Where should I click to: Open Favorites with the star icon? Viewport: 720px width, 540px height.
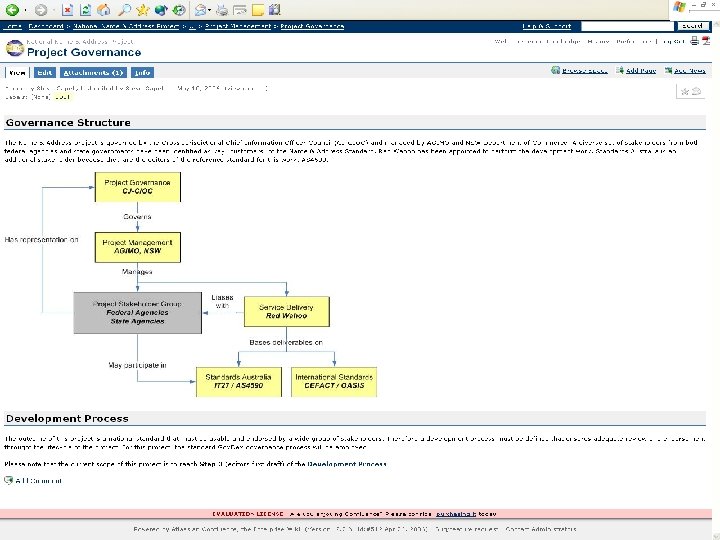(143, 10)
